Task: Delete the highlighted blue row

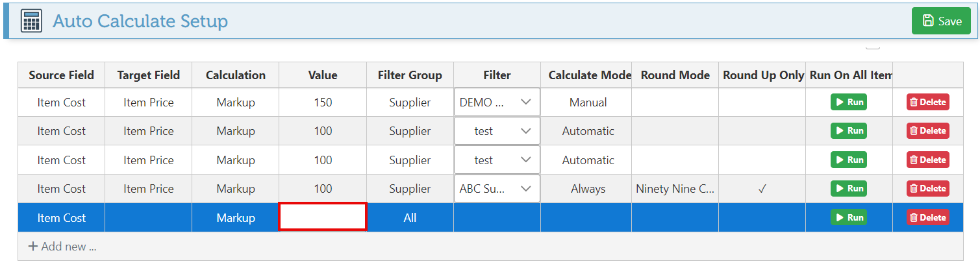Action: point(927,218)
